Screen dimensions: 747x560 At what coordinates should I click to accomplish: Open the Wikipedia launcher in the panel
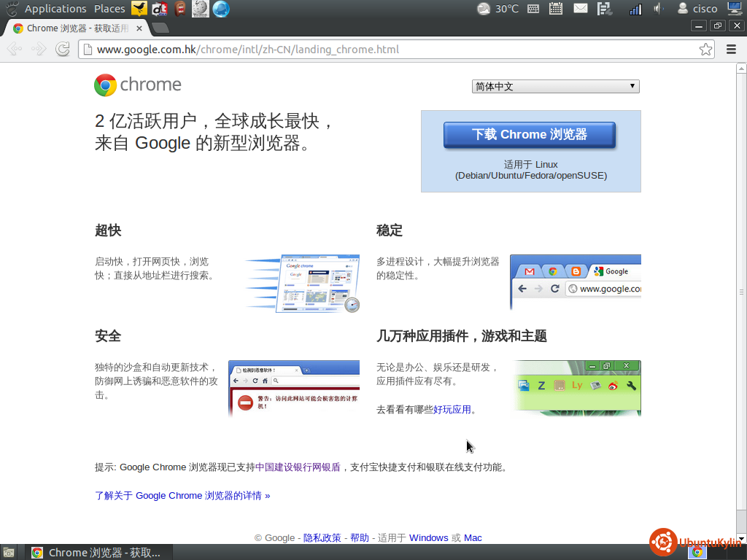click(200, 9)
